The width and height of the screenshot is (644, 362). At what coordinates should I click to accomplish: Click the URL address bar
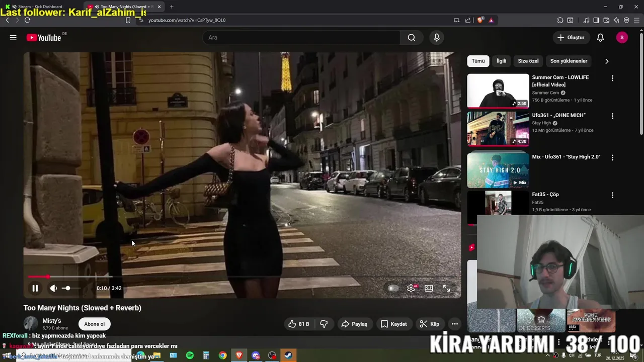297,20
